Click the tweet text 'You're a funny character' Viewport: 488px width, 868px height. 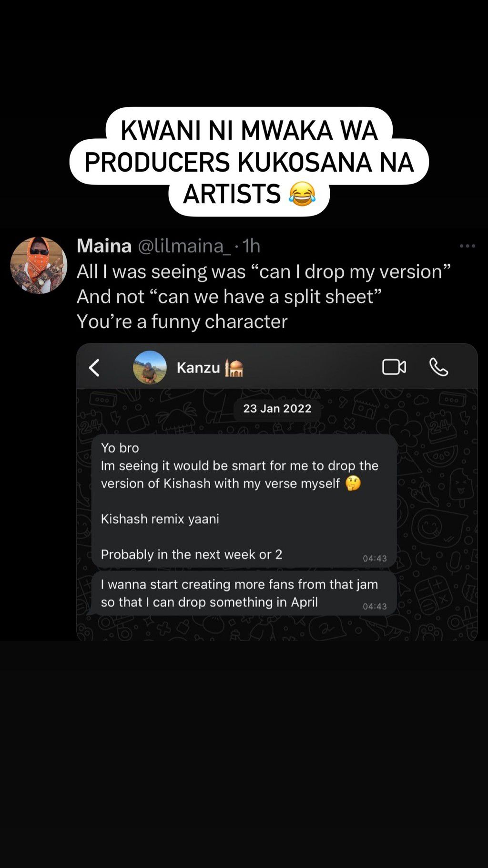point(182,321)
